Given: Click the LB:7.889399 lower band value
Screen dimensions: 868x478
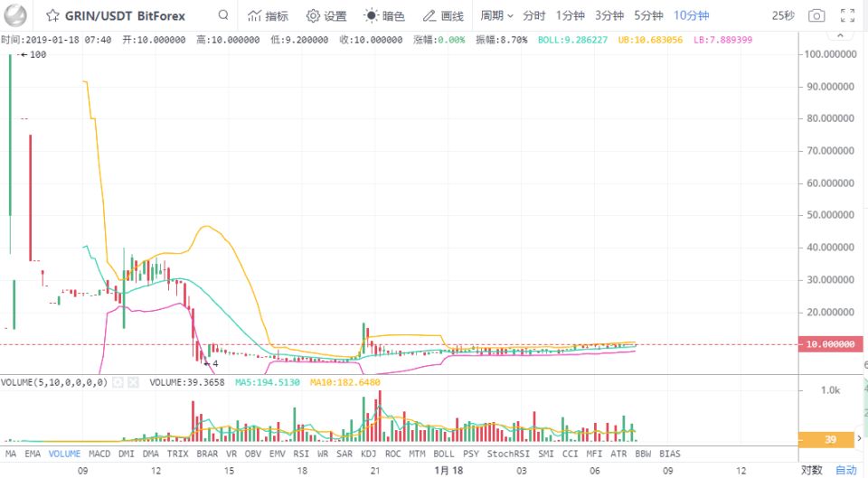Looking at the screenshot, I should click(x=722, y=40).
